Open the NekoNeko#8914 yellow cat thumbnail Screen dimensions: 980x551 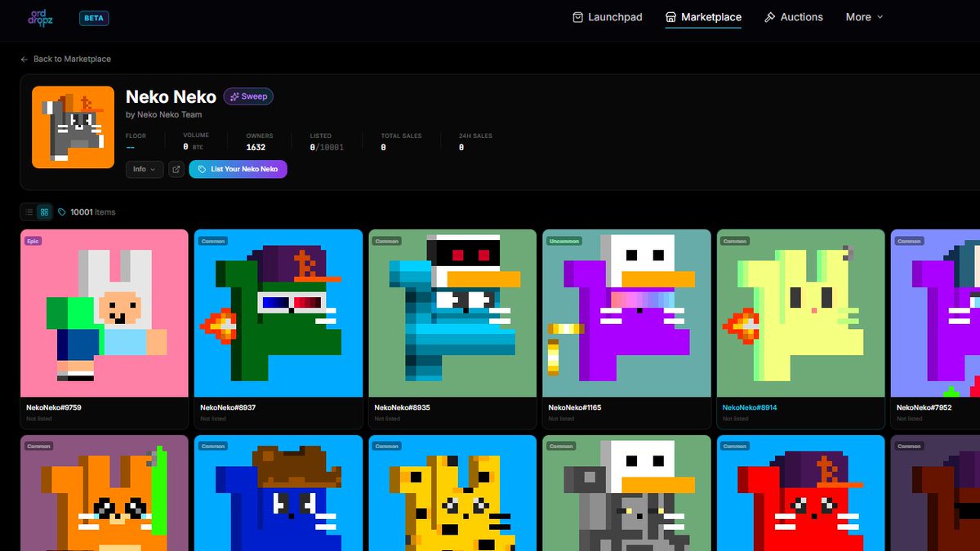800,313
